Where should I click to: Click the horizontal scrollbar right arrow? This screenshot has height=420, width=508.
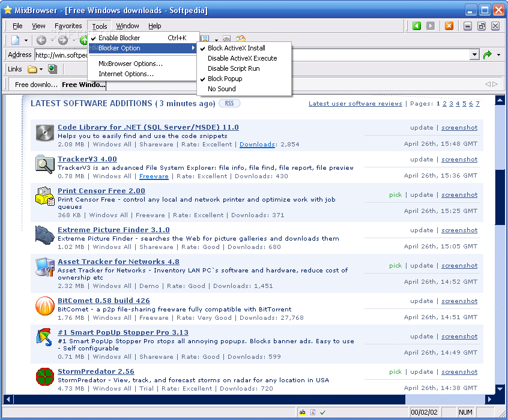489,399
